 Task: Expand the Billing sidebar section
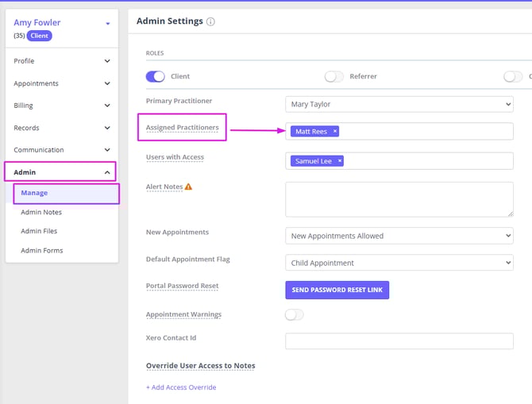click(60, 106)
